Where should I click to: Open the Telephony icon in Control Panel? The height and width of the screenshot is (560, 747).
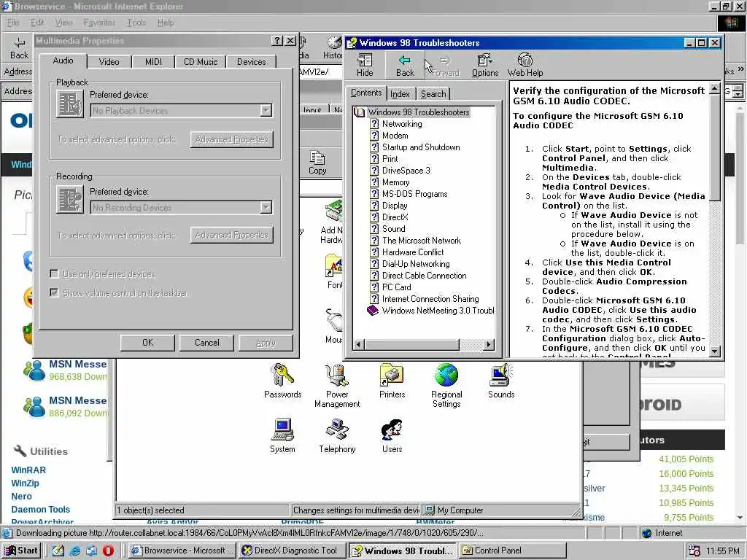337,436
